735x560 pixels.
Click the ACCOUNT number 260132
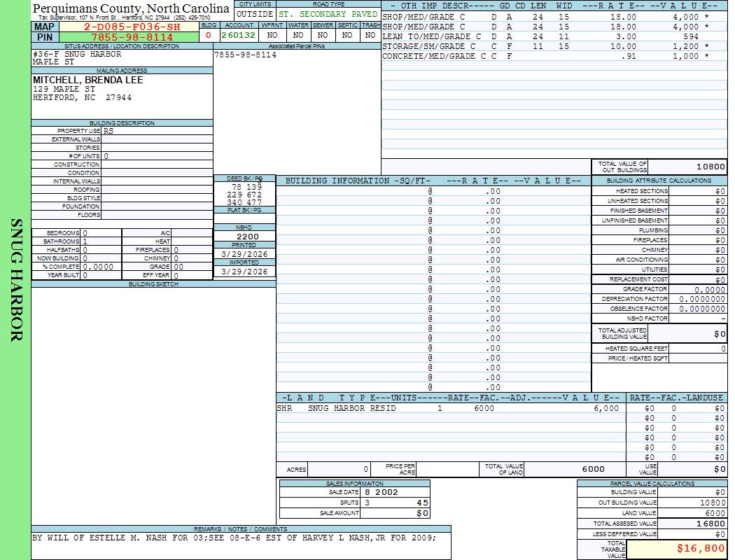coord(239,35)
